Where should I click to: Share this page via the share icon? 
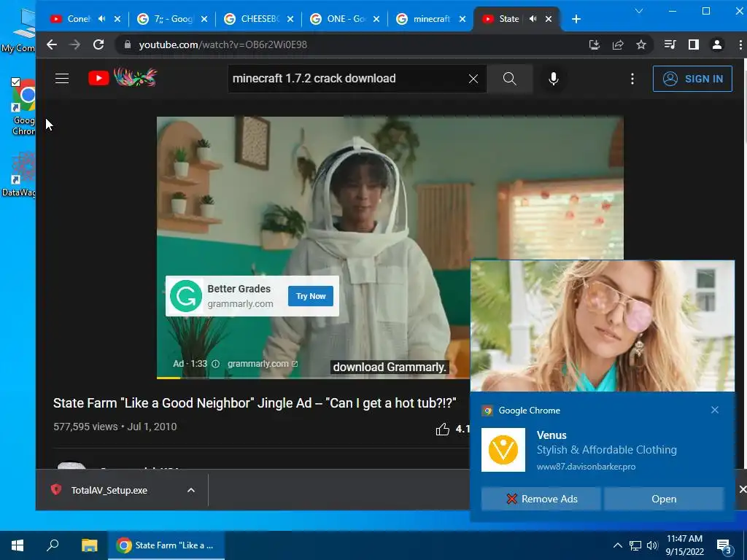[618, 44]
